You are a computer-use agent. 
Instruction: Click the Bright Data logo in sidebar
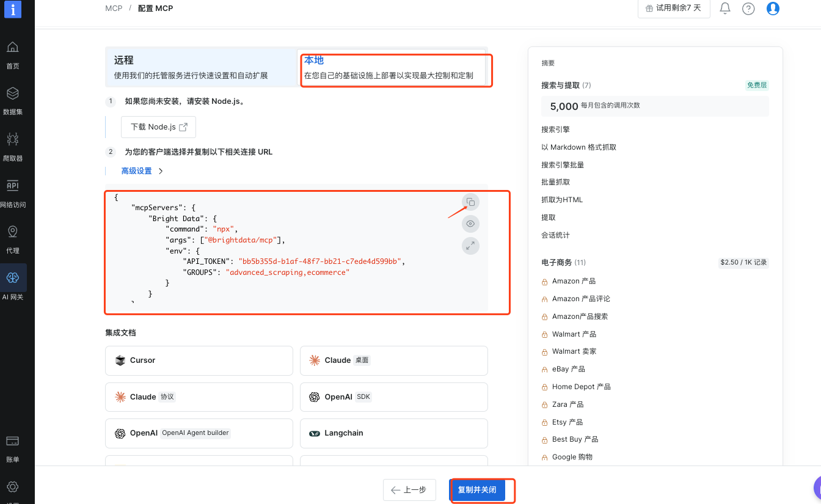pyautogui.click(x=13, y=9)
